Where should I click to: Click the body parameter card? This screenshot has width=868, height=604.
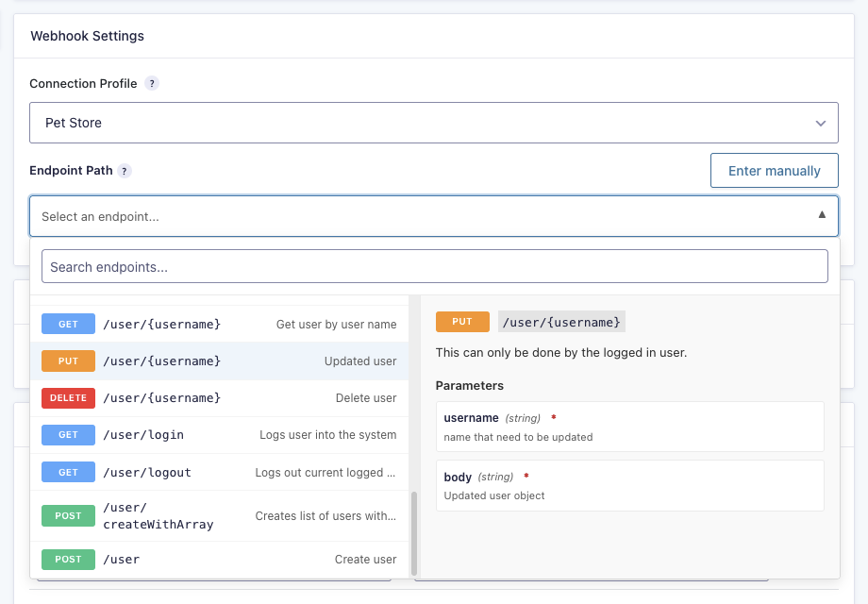630,485
